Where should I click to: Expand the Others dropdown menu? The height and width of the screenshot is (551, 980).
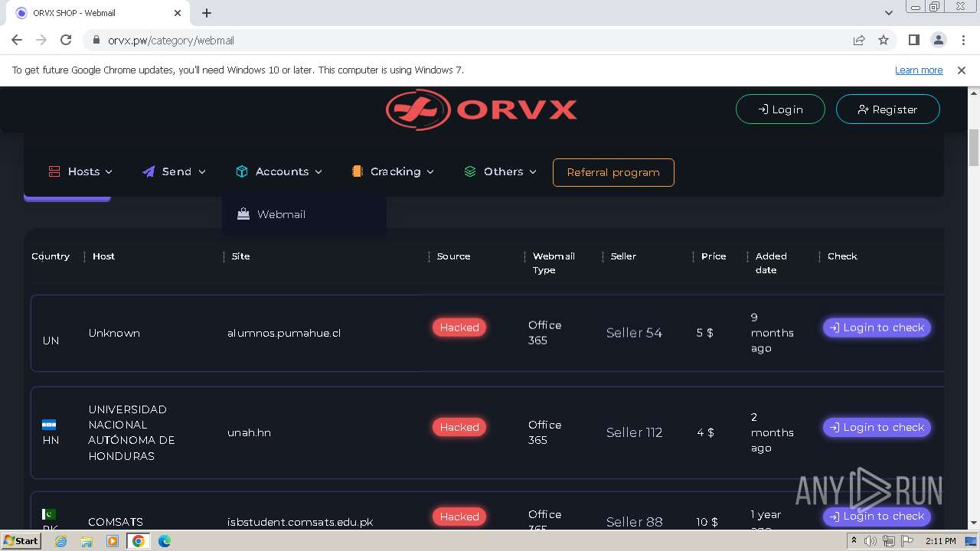pyautogui.click(x=500, y=171)
